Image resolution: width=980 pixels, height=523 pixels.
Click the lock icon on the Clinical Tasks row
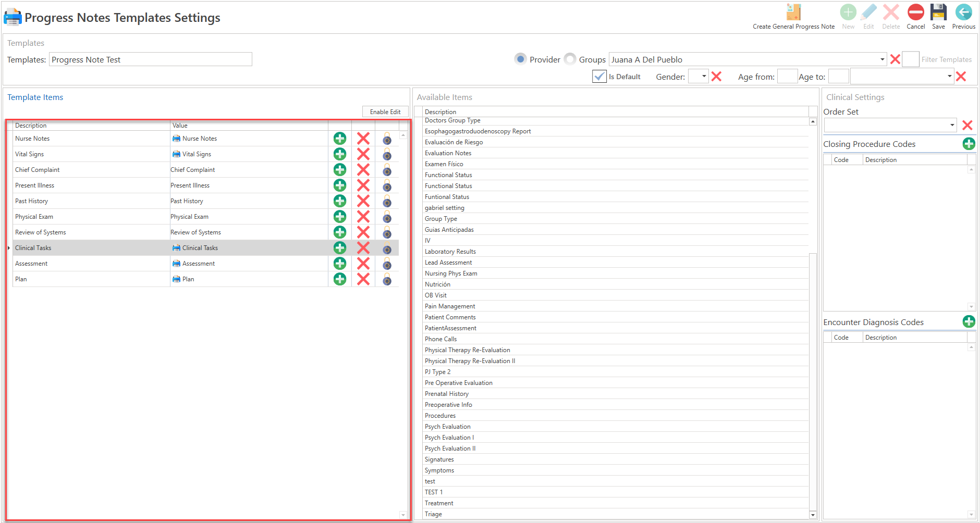pos(387,248)
